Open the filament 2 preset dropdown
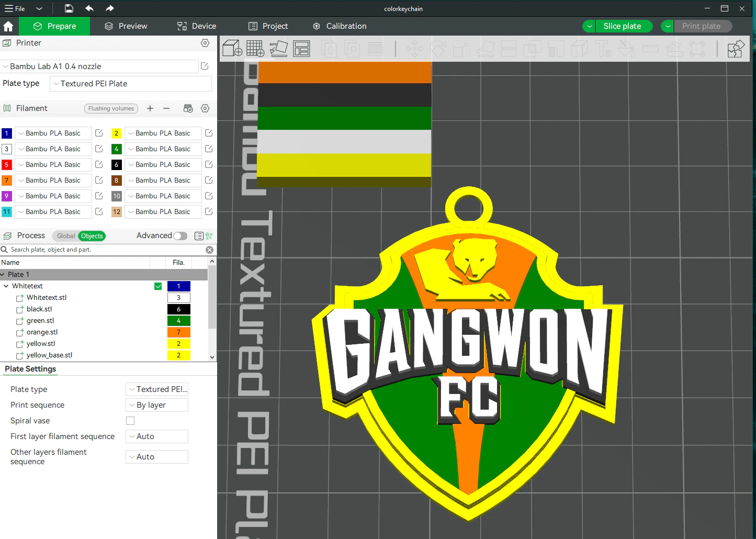 click(x=163, y=133)
